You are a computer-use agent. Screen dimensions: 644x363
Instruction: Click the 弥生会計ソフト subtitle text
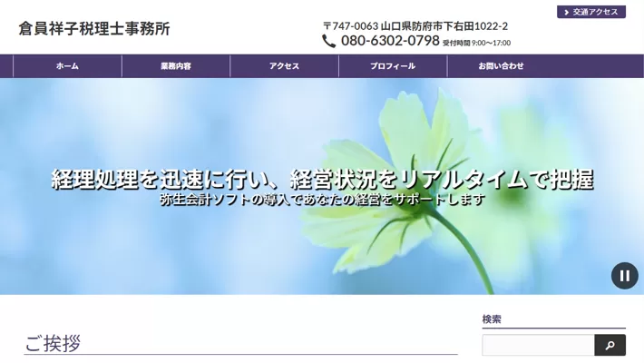coord(322,200)
